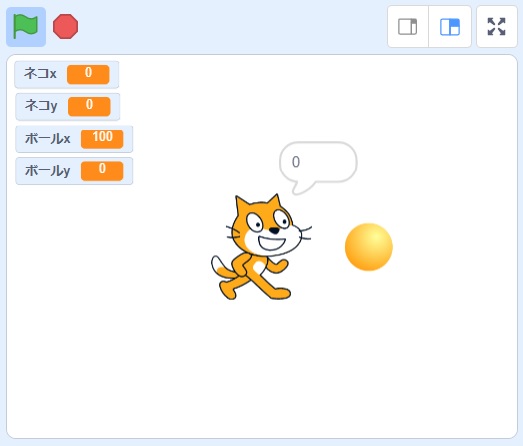523x446 pixels.
Task: Select the ネコy variable monitor
Action: click(67, 106)
